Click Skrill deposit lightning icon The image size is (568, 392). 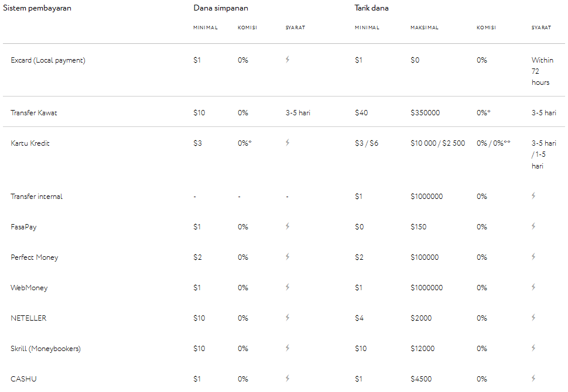click(288, 348)
